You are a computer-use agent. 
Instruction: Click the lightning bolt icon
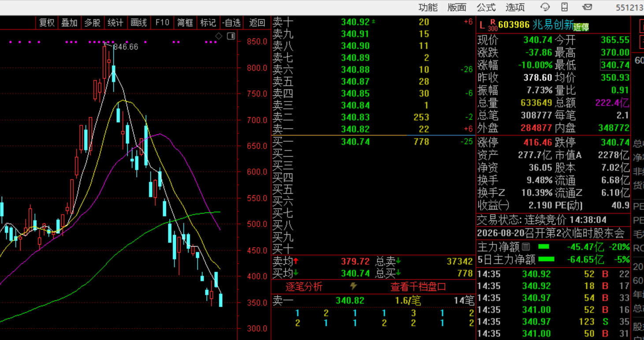[353, 286]
